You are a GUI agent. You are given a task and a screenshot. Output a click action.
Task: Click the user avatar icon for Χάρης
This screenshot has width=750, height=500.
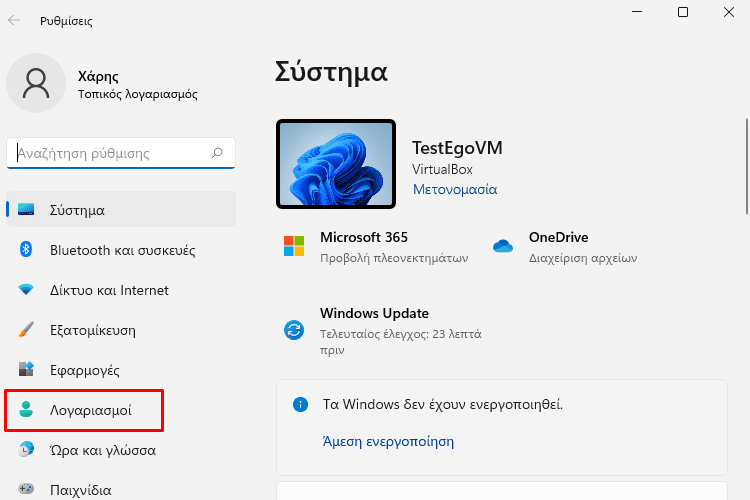[36, 83]
